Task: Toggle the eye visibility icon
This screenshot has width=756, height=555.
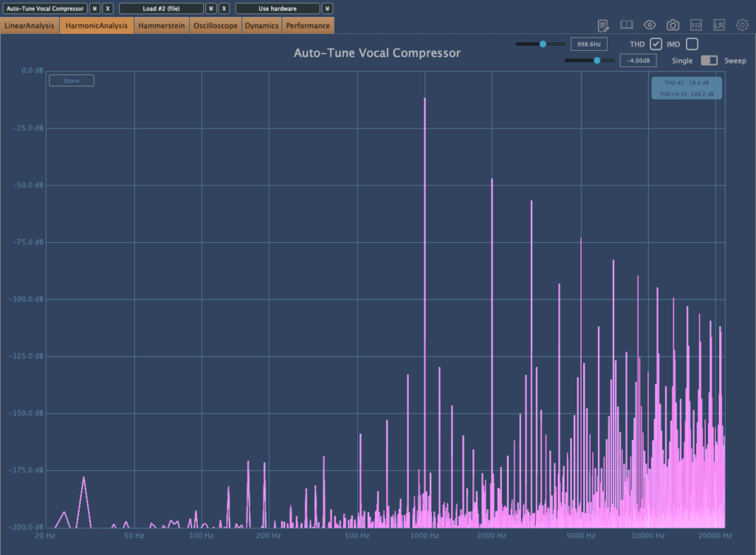Action: pos(650,25)
